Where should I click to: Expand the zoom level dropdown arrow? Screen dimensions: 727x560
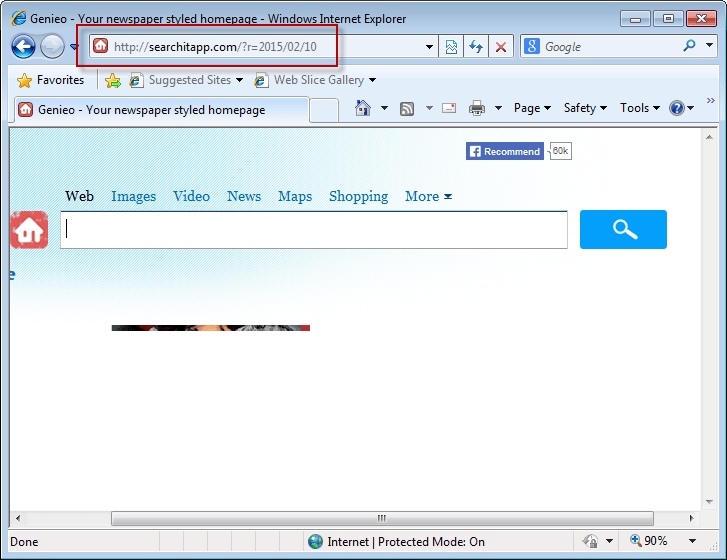coord(692,541)
